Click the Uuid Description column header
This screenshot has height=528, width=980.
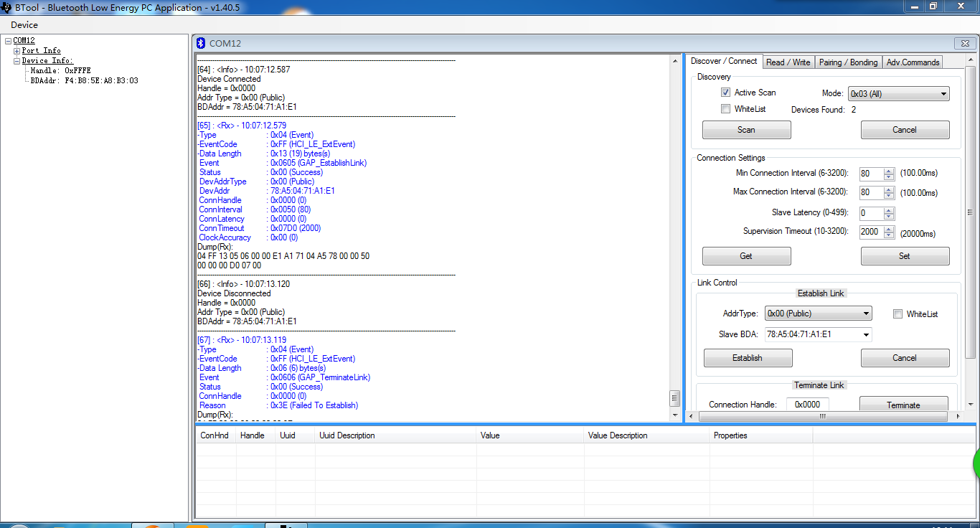tap(396, 435)
